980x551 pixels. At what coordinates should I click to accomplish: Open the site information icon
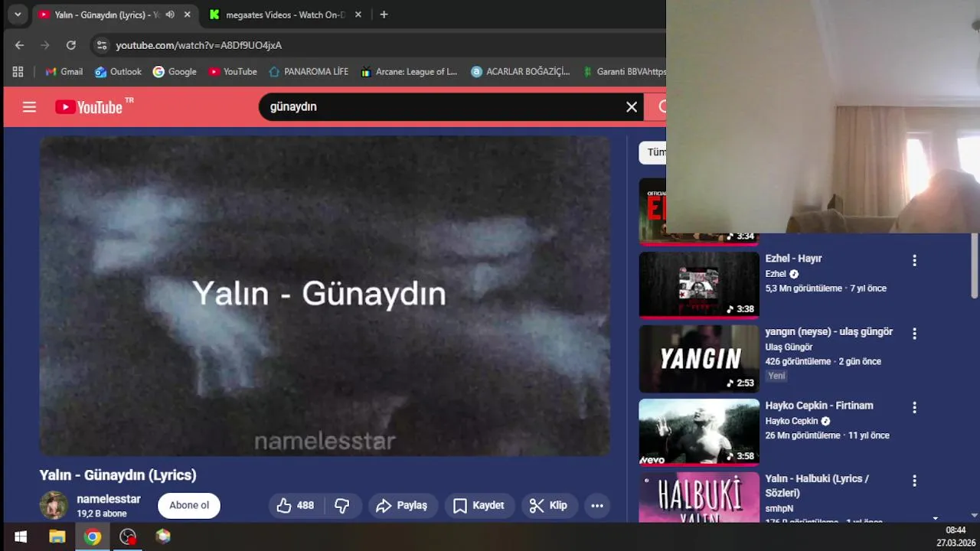102,45
